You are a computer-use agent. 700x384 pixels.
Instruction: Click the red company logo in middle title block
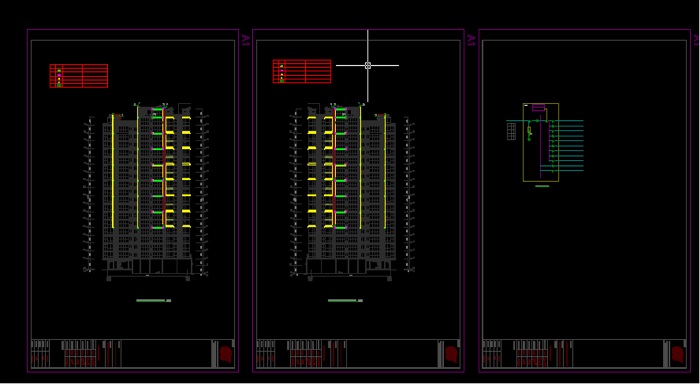[x=452, y=355]
